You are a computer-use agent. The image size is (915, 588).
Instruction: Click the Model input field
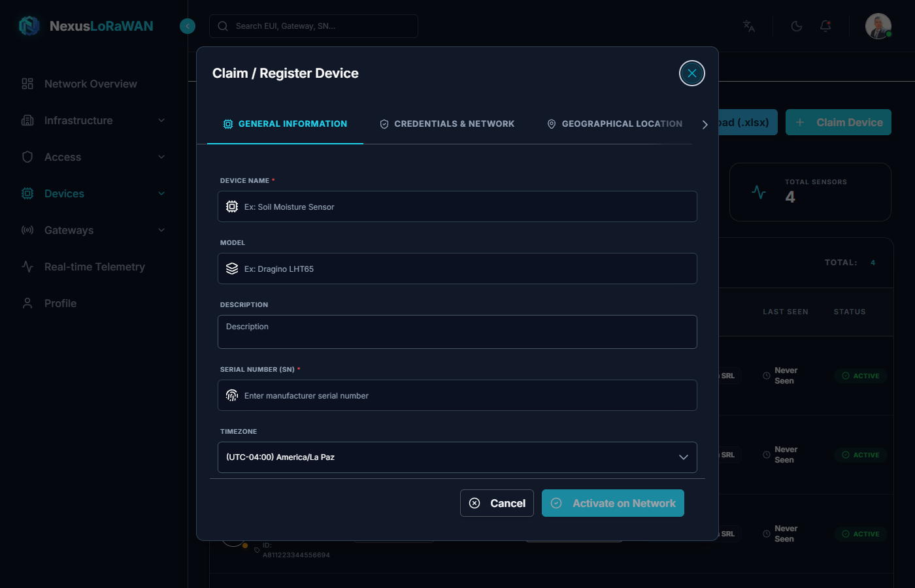click(x=457, y=269)
